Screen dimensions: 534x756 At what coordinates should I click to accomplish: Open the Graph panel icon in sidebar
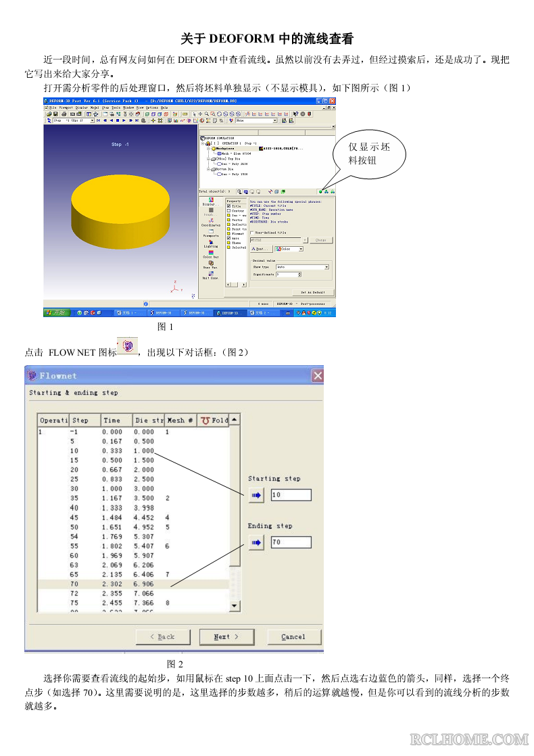pyautogui.click(x=211, y=212)
